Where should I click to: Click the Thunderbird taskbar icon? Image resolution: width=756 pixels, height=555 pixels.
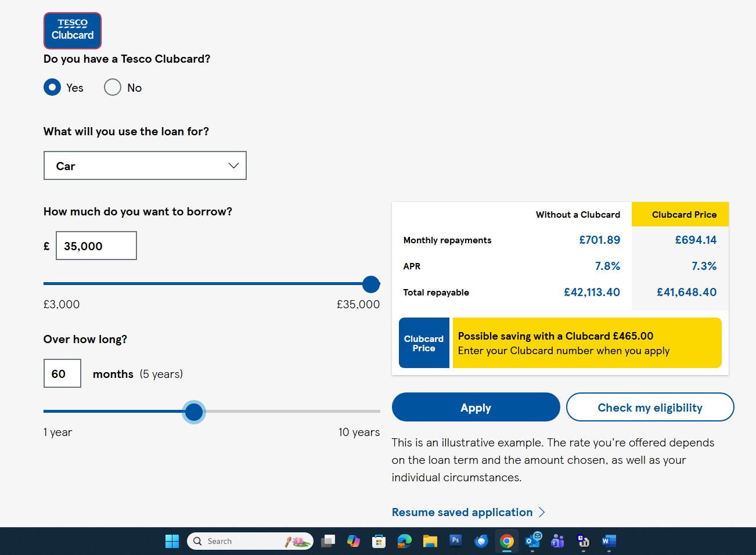[481, 541]
